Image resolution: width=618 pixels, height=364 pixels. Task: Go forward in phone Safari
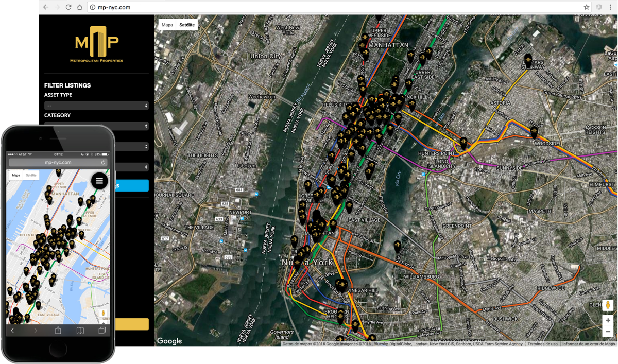[36, 331]
